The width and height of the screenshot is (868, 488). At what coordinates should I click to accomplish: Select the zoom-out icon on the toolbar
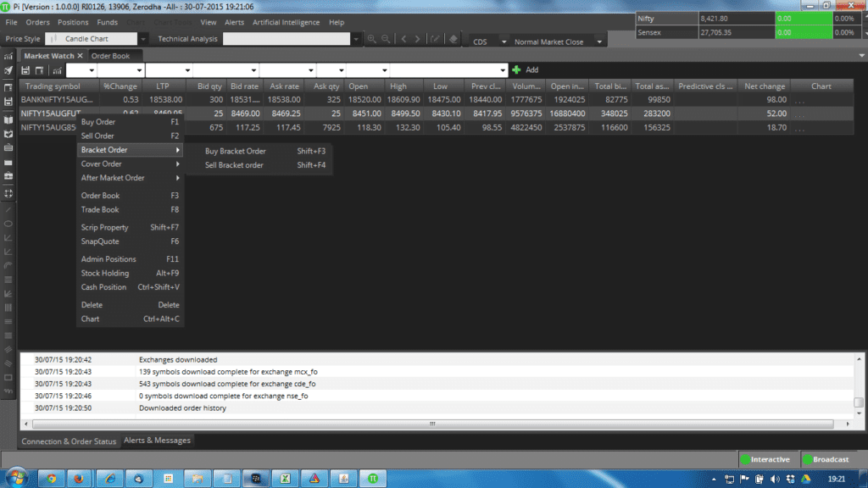(x=386, y=38)
